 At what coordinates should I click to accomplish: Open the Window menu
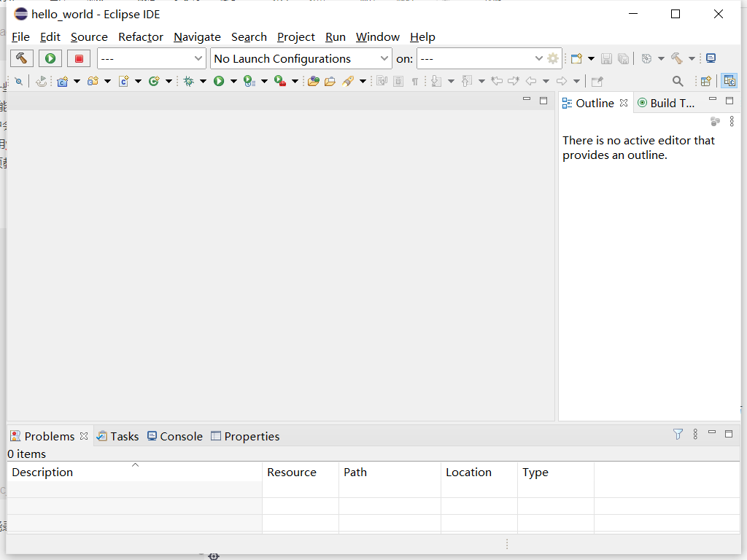(377, 37)
